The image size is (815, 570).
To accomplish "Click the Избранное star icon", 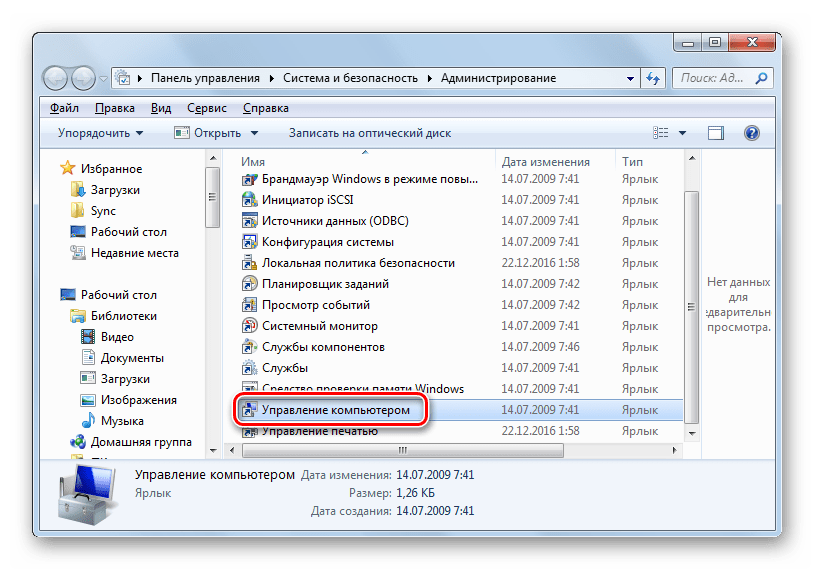I will point(68,168).
